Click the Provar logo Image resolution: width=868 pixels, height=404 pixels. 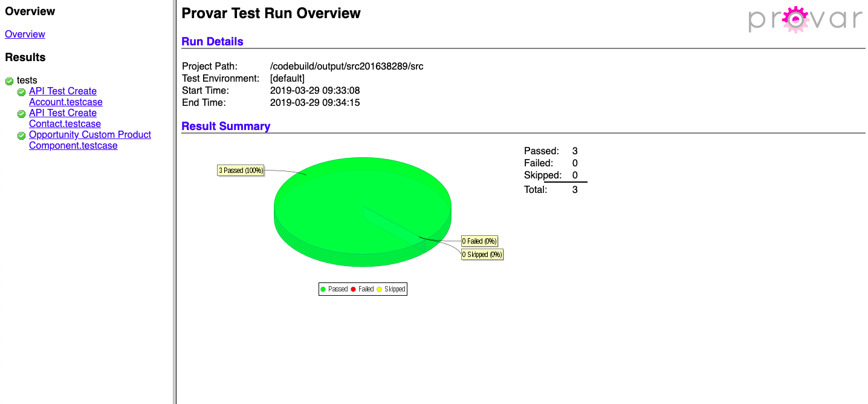coord(805,19)
